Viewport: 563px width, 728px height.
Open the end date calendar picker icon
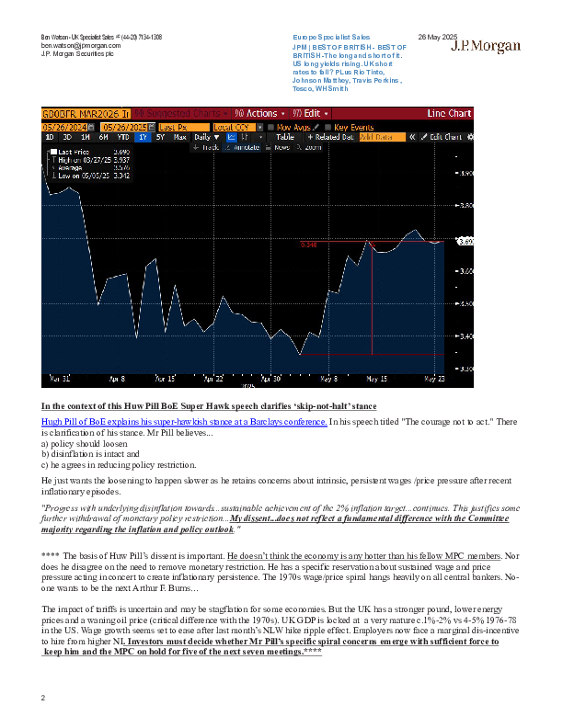click(152, 127)
